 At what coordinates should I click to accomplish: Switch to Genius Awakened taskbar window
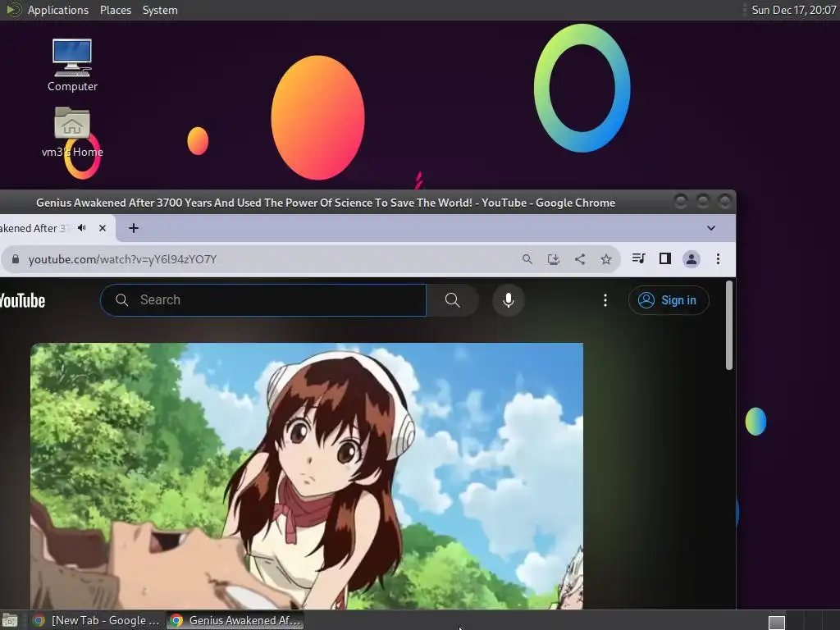click(x=235, y=620)
